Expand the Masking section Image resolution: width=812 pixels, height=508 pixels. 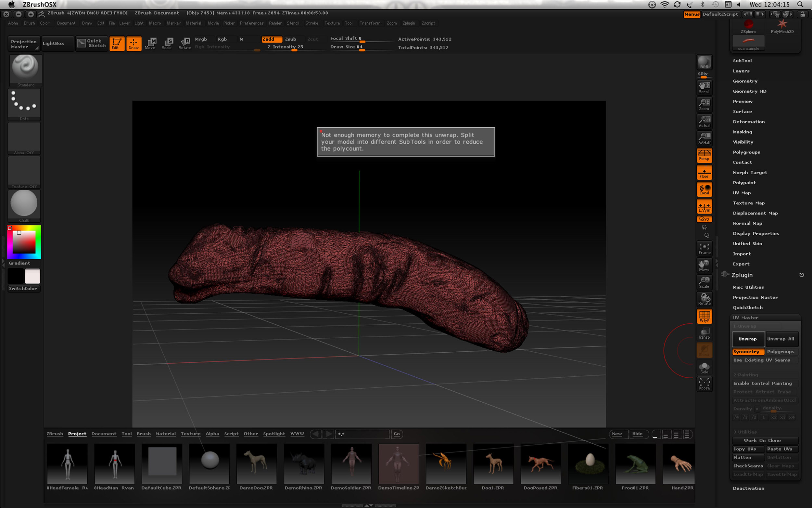pyautogui.click(x=742, y=132)
